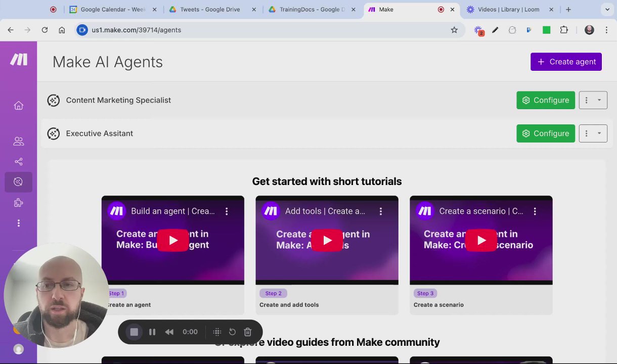Click the Make AI Agents heading
The height and width of the screenshot is (364, 617).
108,62
